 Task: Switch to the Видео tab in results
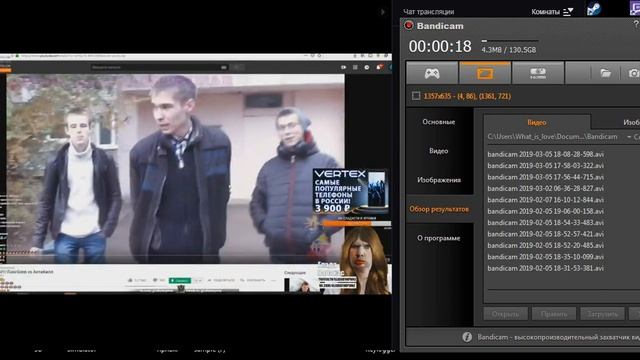[537, 122]
